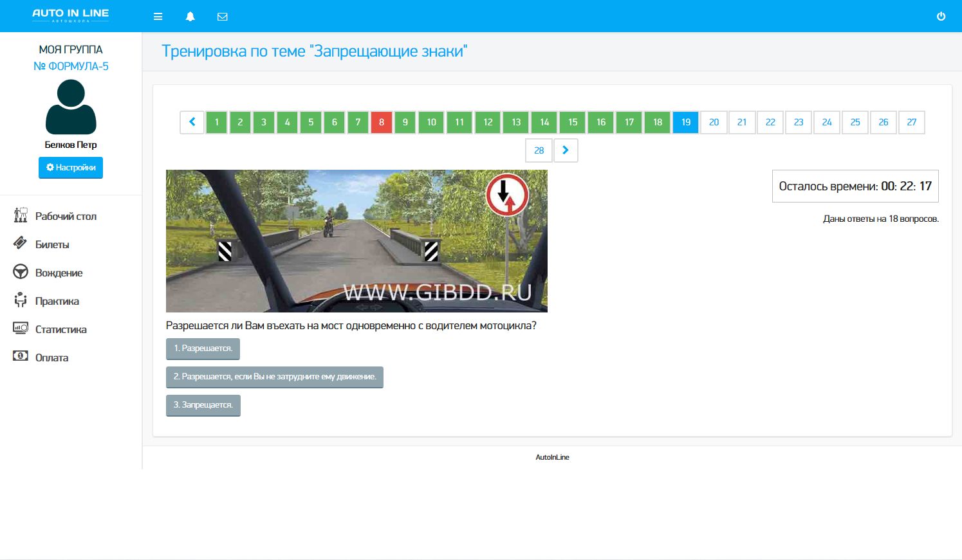Jump to question 20

714,122
